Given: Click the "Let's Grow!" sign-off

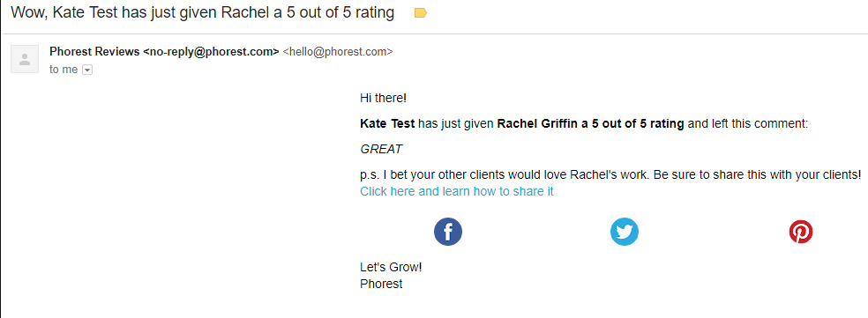Looking at the screenshot, I should (391, 268).
